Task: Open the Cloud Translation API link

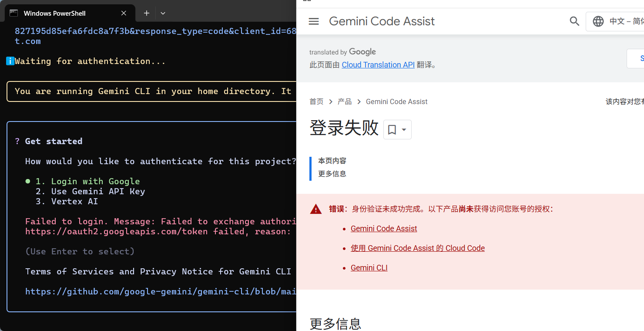Action: point(378,65)
